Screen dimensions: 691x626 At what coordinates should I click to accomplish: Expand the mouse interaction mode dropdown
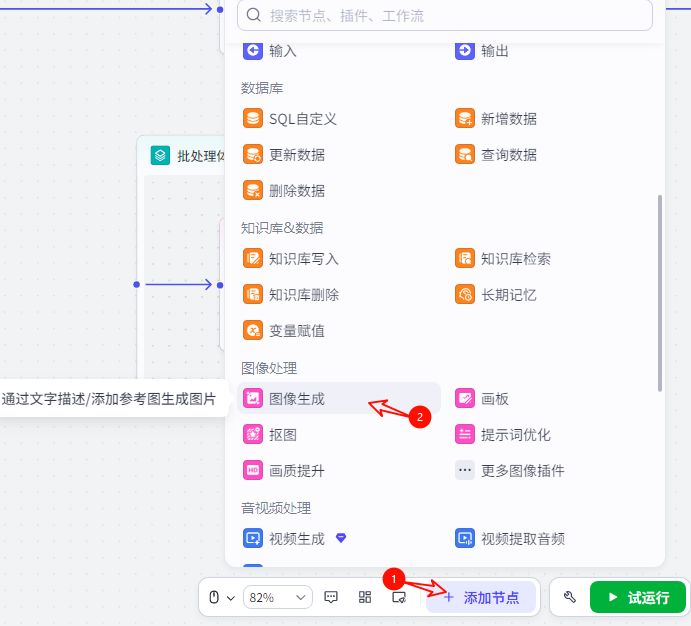coord(221,597)
